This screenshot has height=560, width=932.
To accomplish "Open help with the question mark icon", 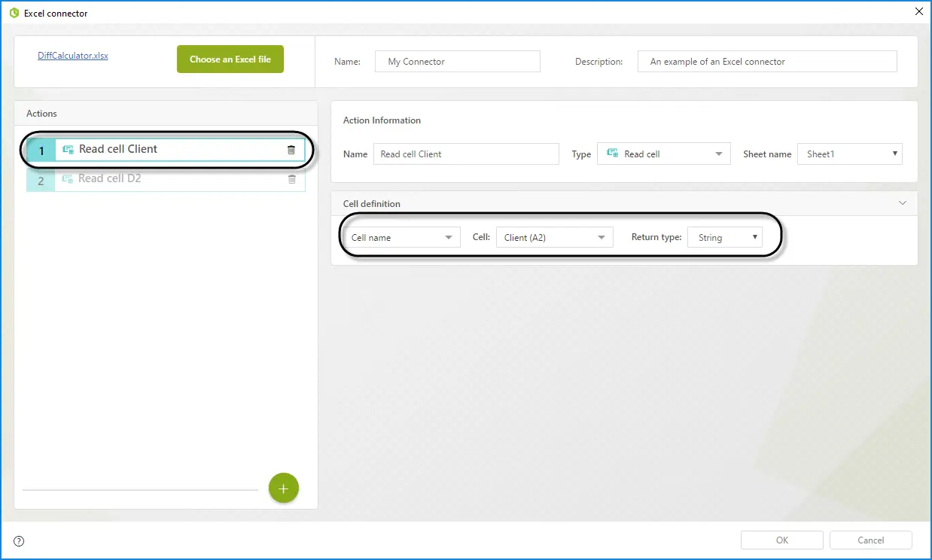I will point(19,540).
